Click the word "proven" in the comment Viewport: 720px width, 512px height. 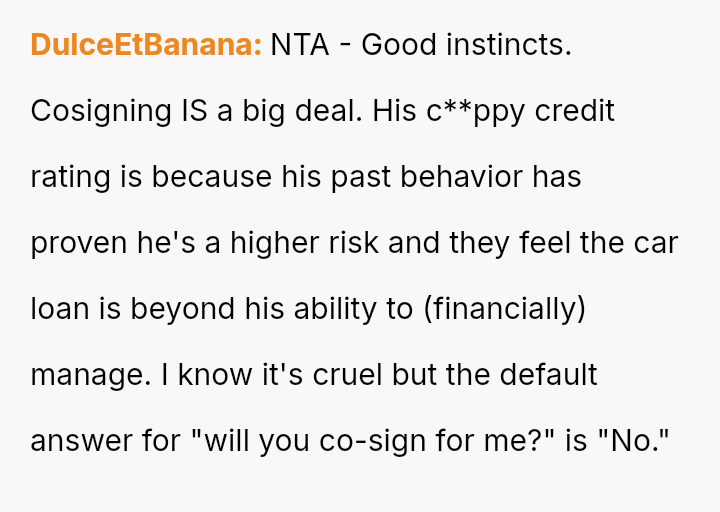[x=79, y=243]
